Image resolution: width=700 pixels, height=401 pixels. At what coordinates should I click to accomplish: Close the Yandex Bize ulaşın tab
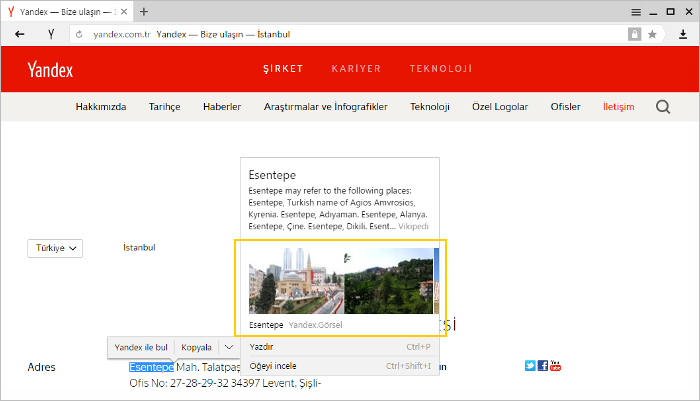tap(124, 12)
